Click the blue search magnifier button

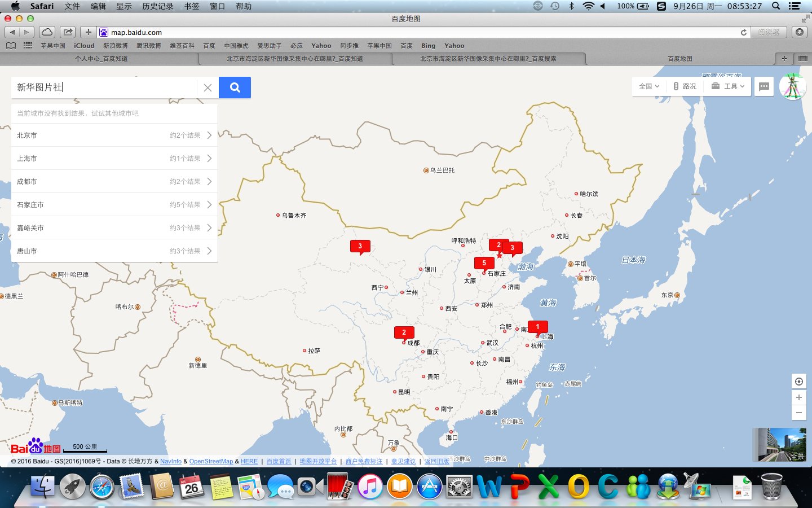tap(235, 87)
